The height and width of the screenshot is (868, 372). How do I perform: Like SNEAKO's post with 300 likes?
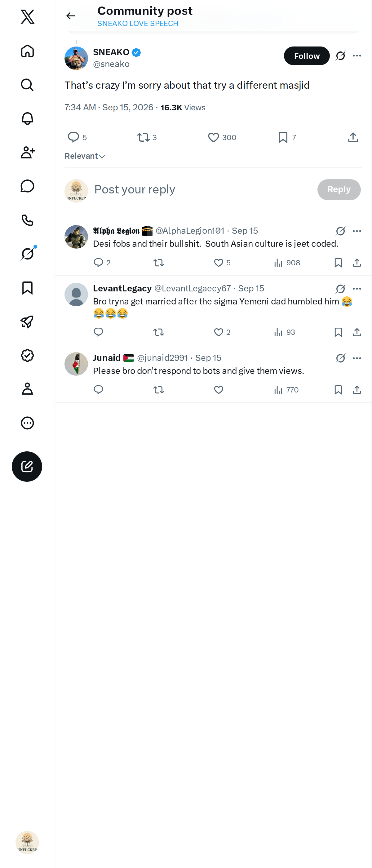click(222, 137)
